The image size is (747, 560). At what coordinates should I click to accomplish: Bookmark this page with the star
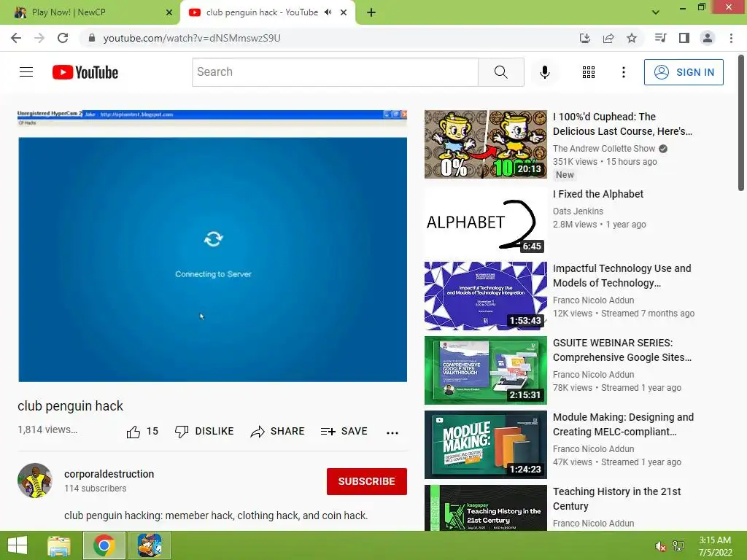632,38
